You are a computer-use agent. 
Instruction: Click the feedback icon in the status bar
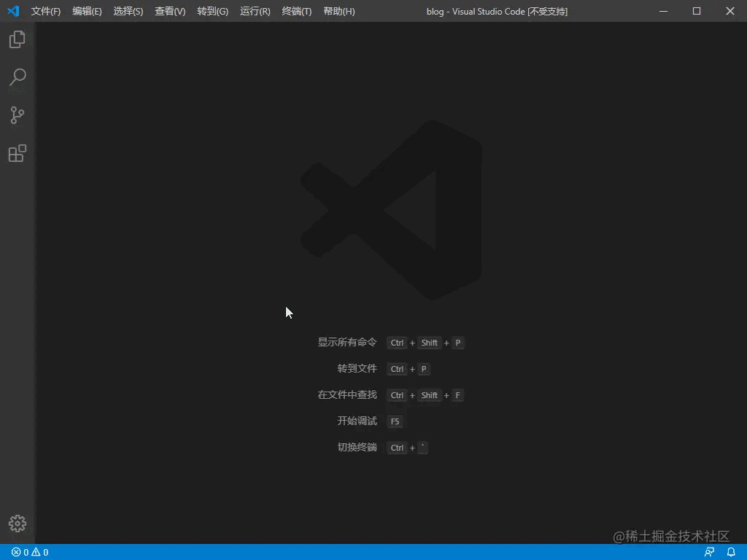coord(708,552)
